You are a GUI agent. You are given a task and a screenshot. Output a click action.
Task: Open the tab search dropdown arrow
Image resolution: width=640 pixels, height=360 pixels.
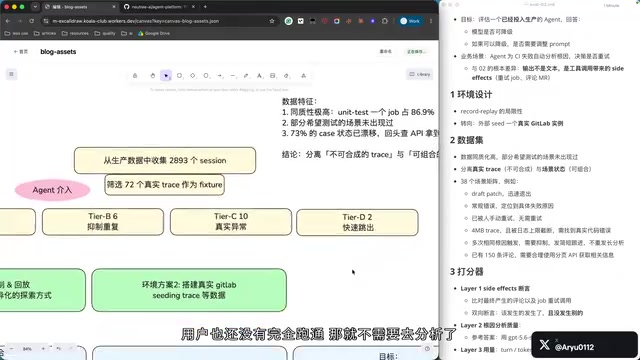35,7
